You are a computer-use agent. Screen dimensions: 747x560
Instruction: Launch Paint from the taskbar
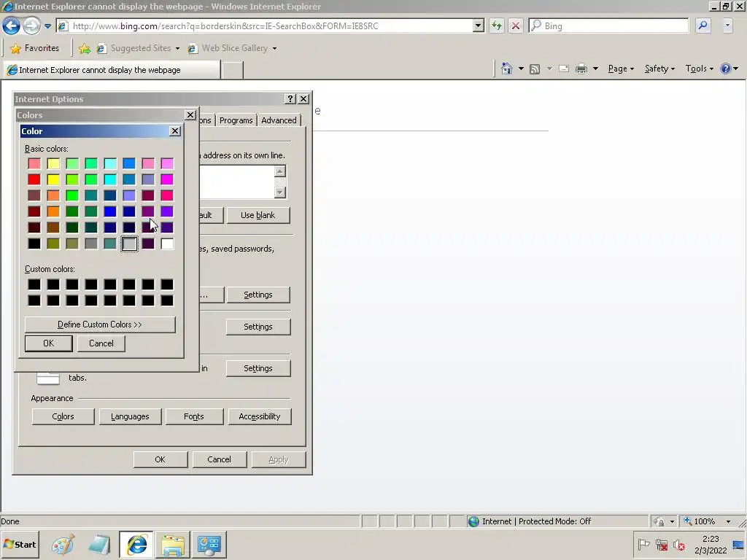click(63, 545)
